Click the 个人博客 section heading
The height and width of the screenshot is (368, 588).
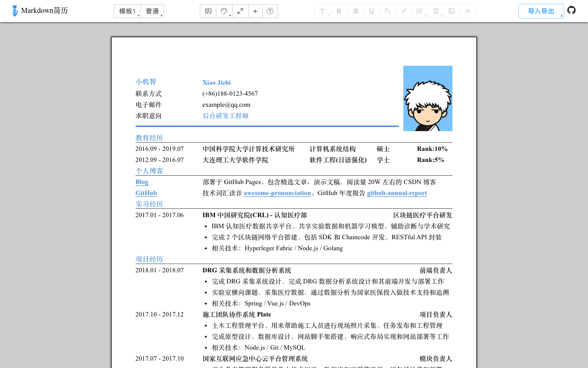point(149,171)
